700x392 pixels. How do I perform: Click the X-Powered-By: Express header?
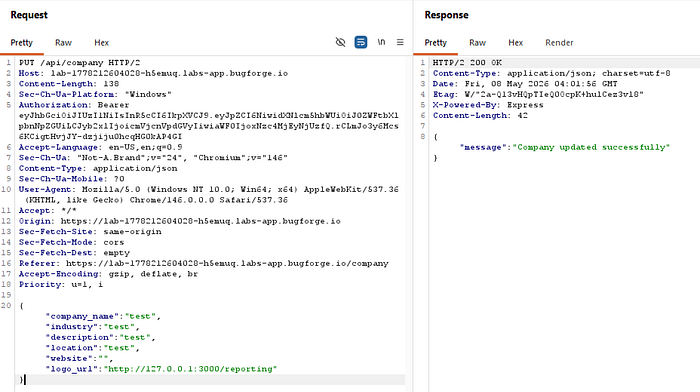pos(488,105)
